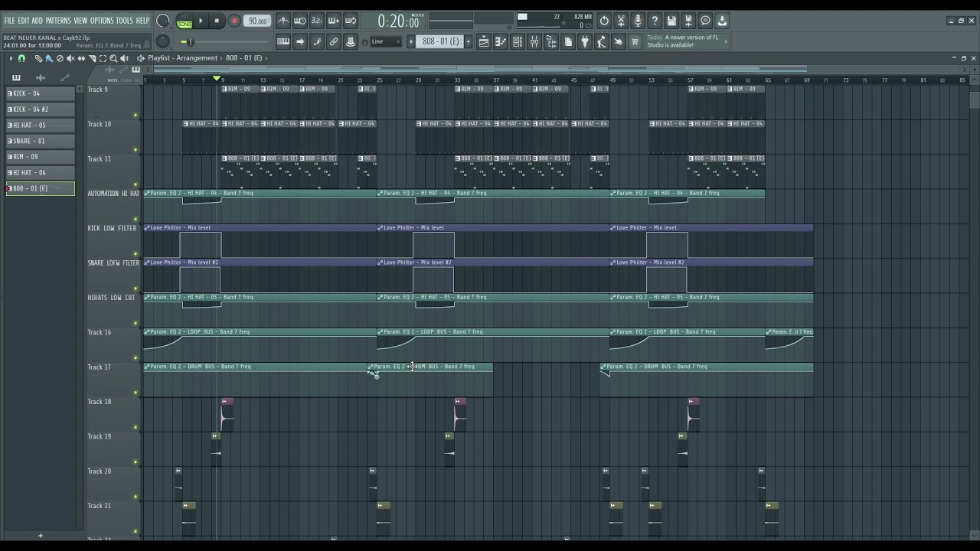Click the auto-scrolling arrow icon

[300, 42]
